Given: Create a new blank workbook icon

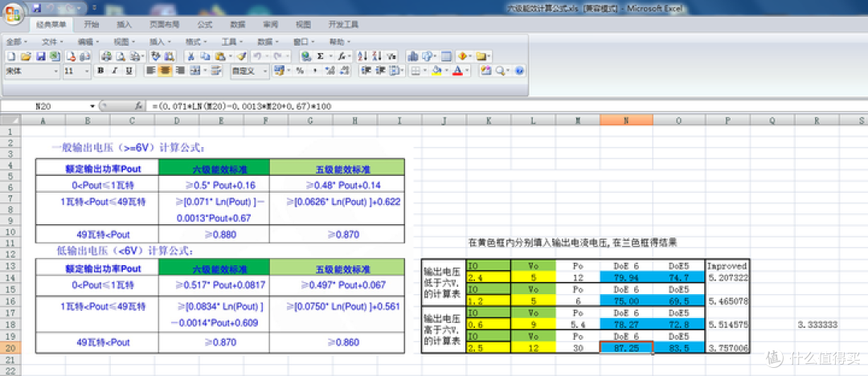Looking at the screenshot, I should click(x=11, y=56).
